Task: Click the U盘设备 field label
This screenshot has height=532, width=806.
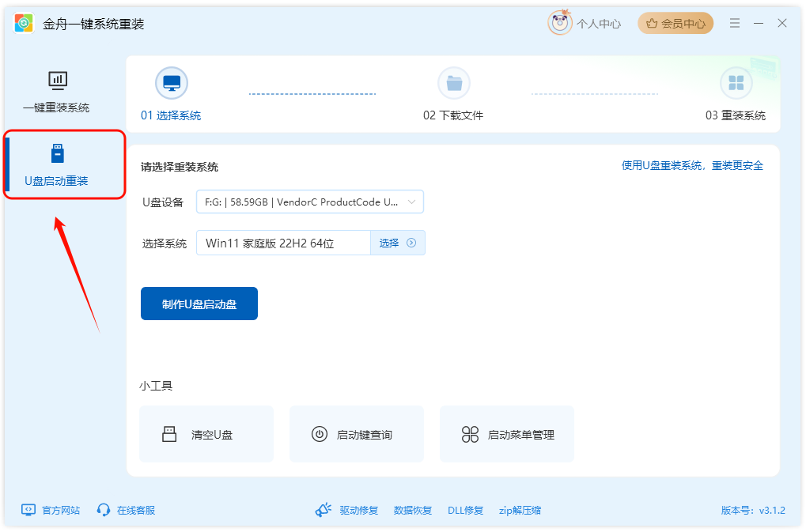Action: (x=163, y=202)
